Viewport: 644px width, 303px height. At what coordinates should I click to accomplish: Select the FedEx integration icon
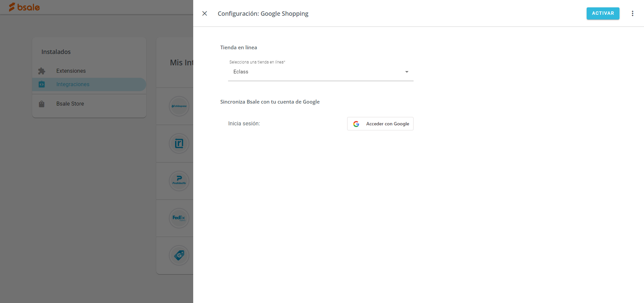tap(179, 218)
